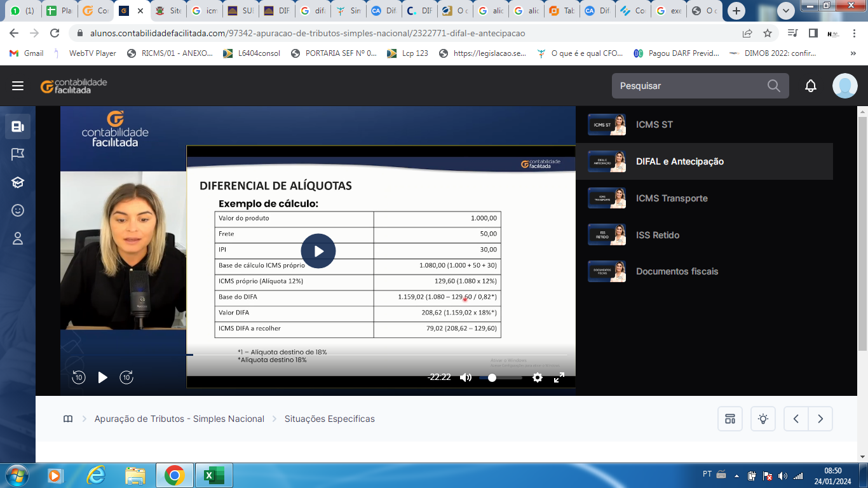Open the WebTV Player bookmark
The width and height of the screenshot is (868, 488).
coord(85,53)
